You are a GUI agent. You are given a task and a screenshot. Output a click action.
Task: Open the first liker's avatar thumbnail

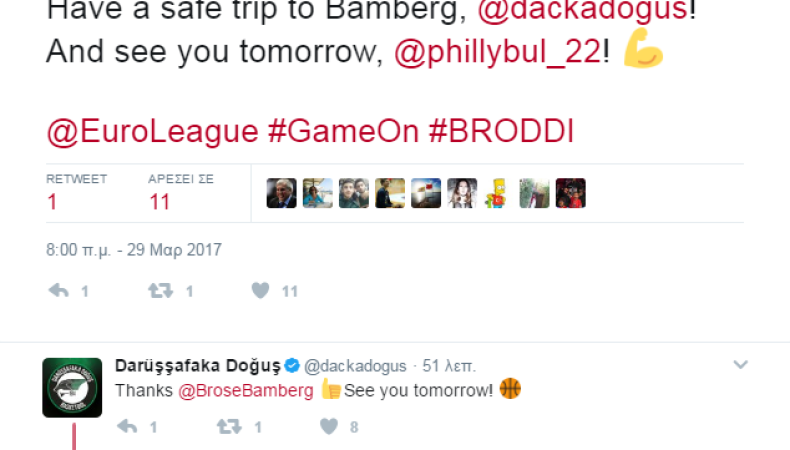(281, 193)
